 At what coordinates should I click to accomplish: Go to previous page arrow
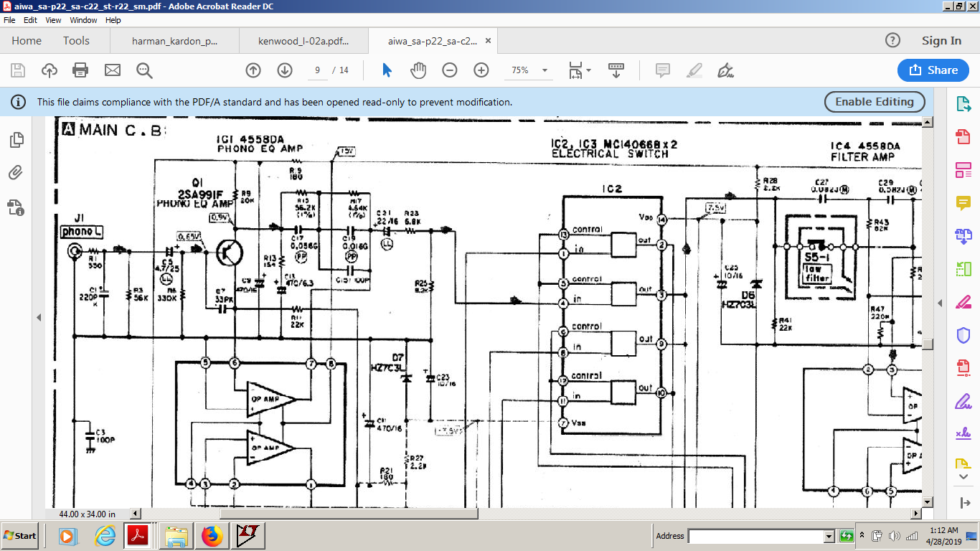(253, 70)
